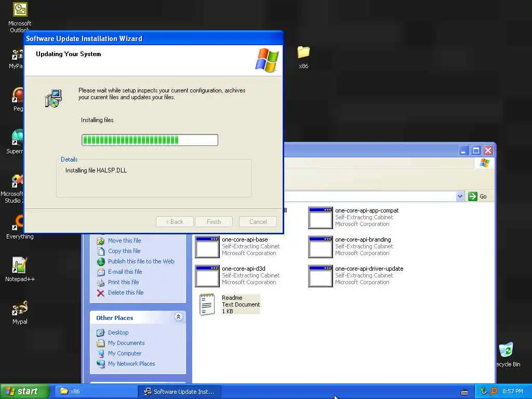Click the Move this file icon
This screenshot has height=399, width=532.
(100, 241)
